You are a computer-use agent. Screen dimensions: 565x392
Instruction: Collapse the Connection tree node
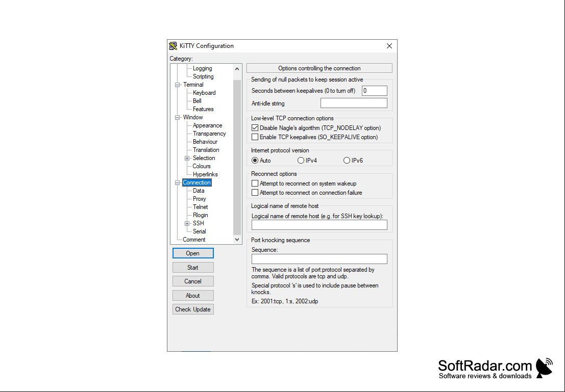[177, 183]
